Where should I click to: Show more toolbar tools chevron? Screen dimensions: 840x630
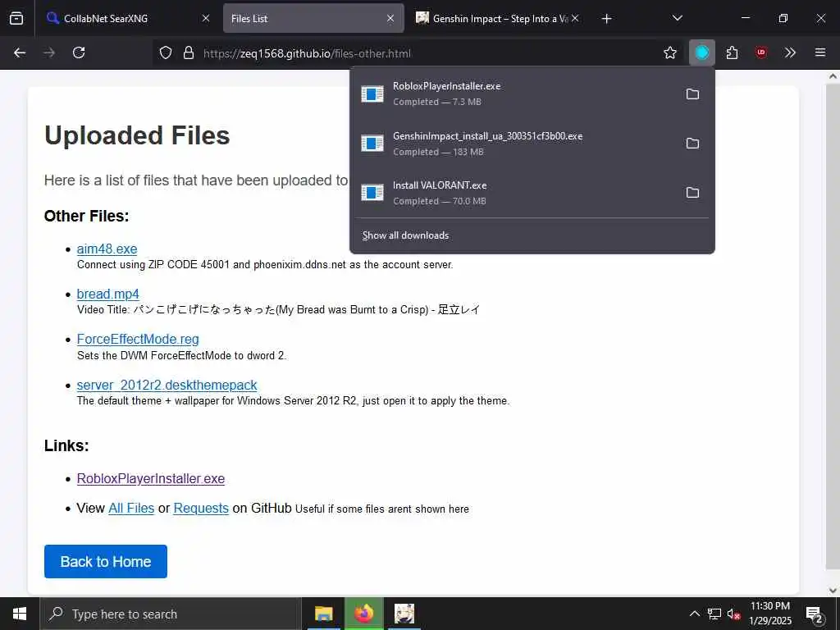click(790, 52)
